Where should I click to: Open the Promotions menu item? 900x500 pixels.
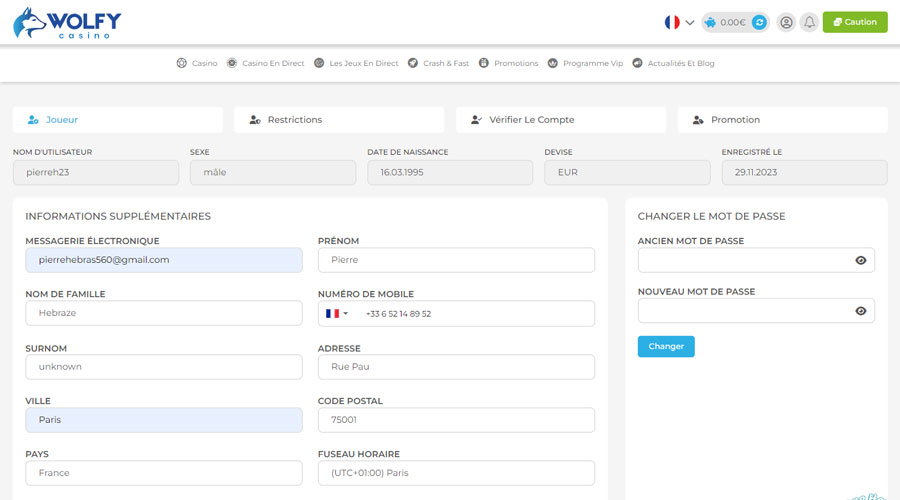(x=509, y=63)
